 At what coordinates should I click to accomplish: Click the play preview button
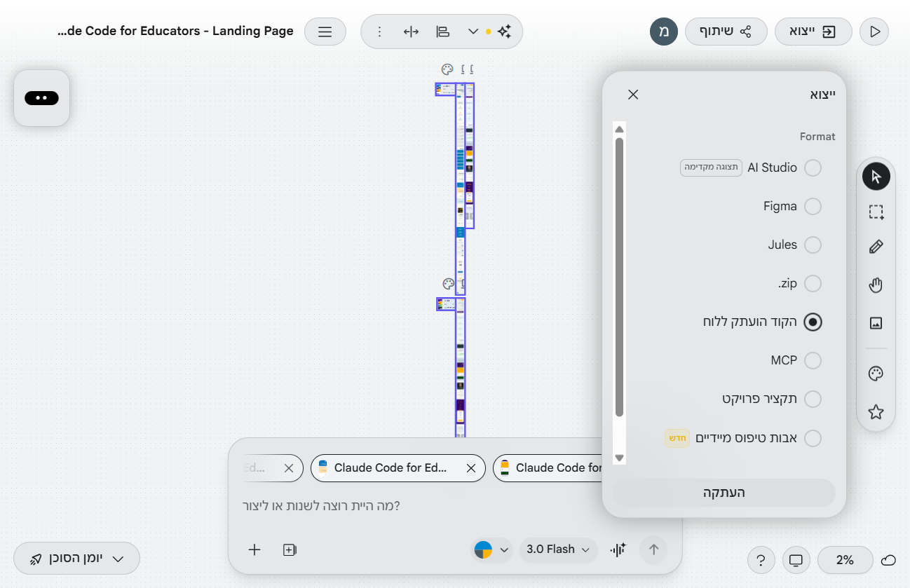tap(874, 32)
